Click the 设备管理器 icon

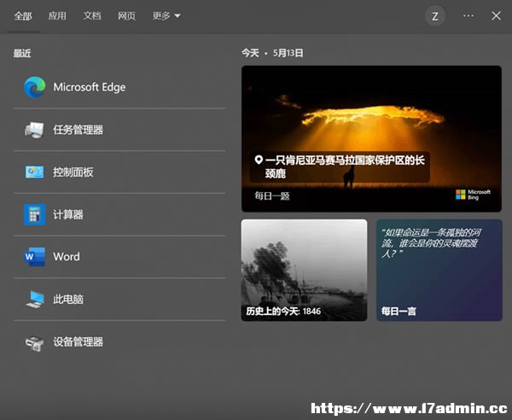coord(35,343)
